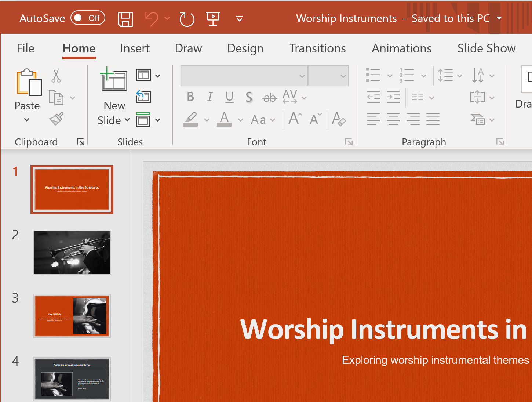This screenshot has width=532, height=402.
Task: Save the presentation
Action: [x=125, y=18]
